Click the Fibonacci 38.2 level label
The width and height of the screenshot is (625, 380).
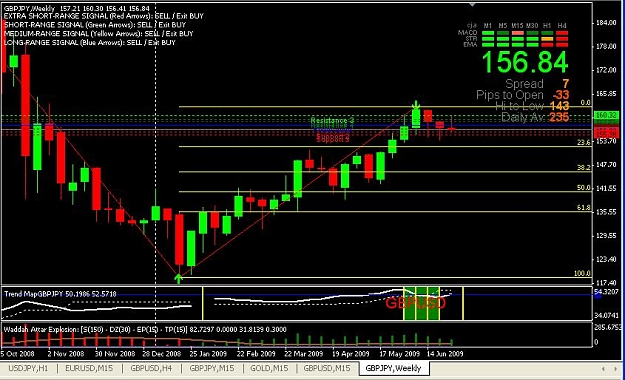coord(584,167)
